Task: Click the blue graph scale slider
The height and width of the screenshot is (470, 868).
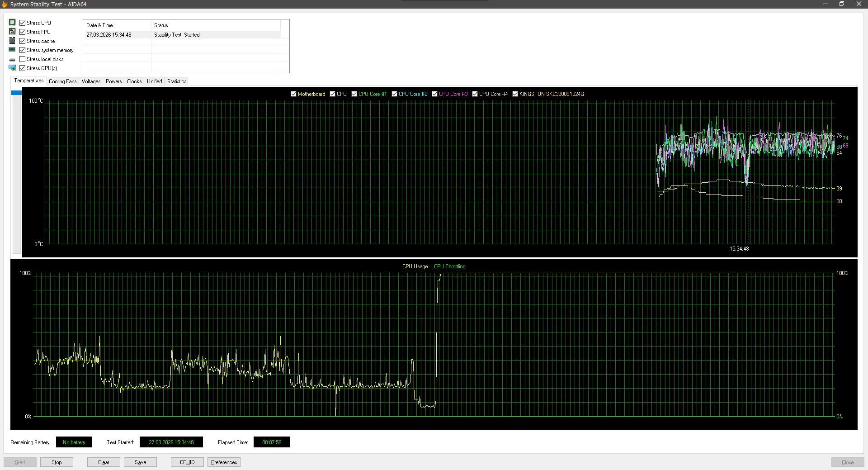Action: tap(16, 93)
